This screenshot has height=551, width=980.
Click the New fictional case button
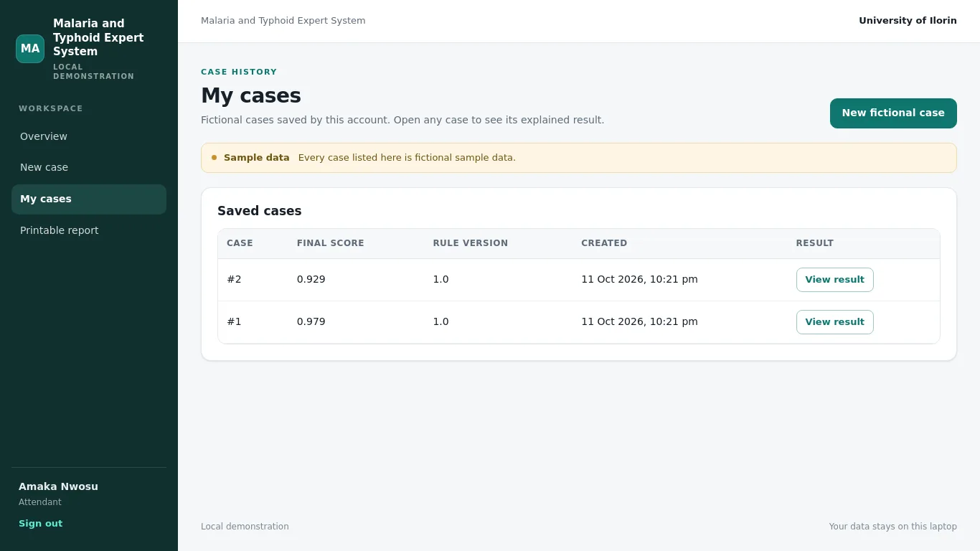[x=893, y=113]
